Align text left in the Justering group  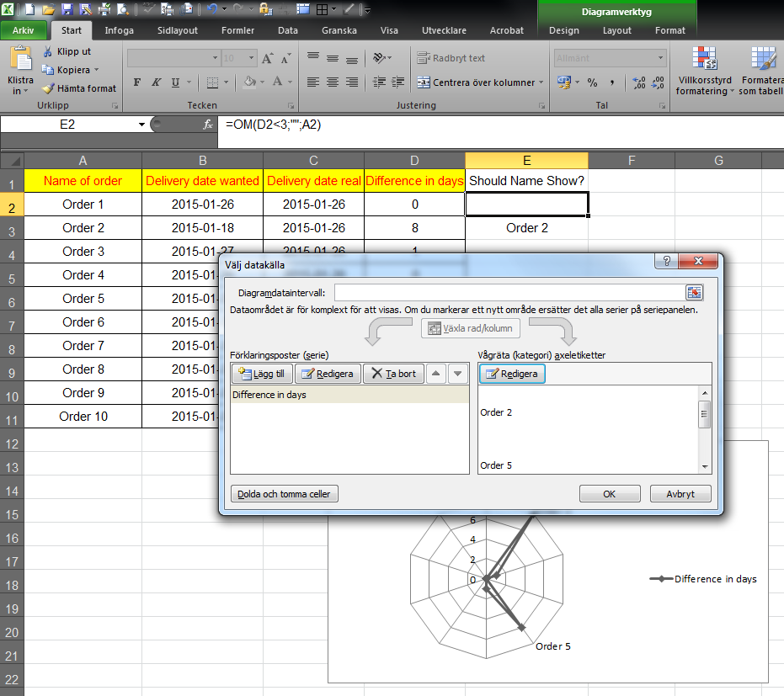pyautogui.click(x=313, y=82)
